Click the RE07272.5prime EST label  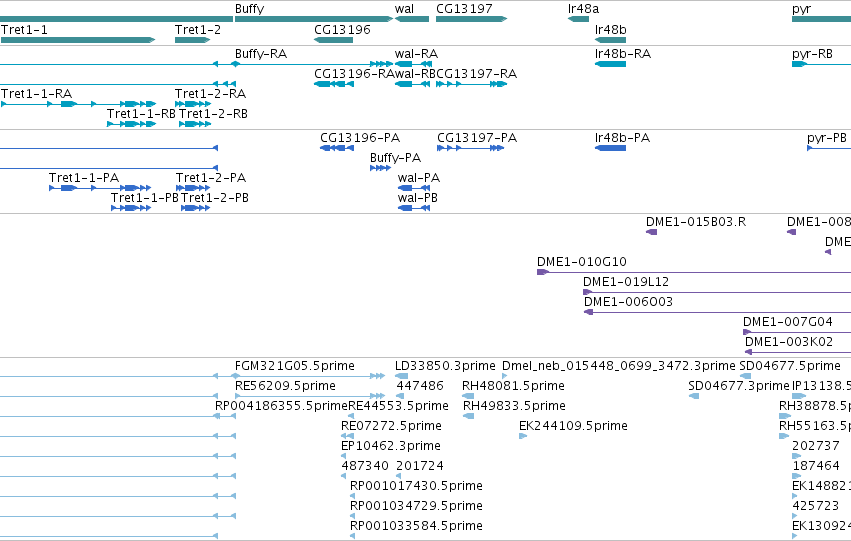tap(391, 426)
